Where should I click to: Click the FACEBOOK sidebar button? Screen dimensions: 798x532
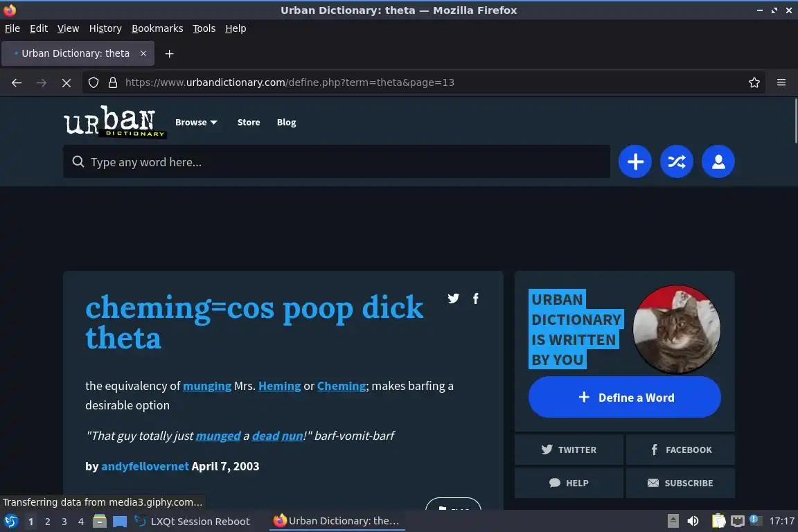tap(680, 450)
